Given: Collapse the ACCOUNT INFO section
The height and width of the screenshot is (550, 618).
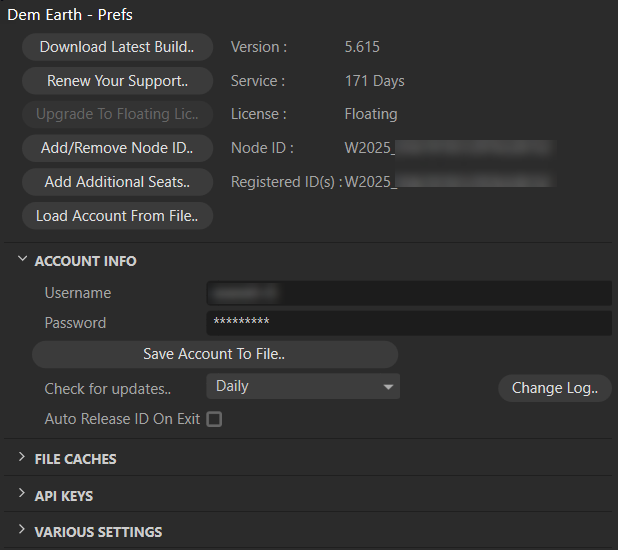Looking at the screenshot, I should tap(22, 259).
